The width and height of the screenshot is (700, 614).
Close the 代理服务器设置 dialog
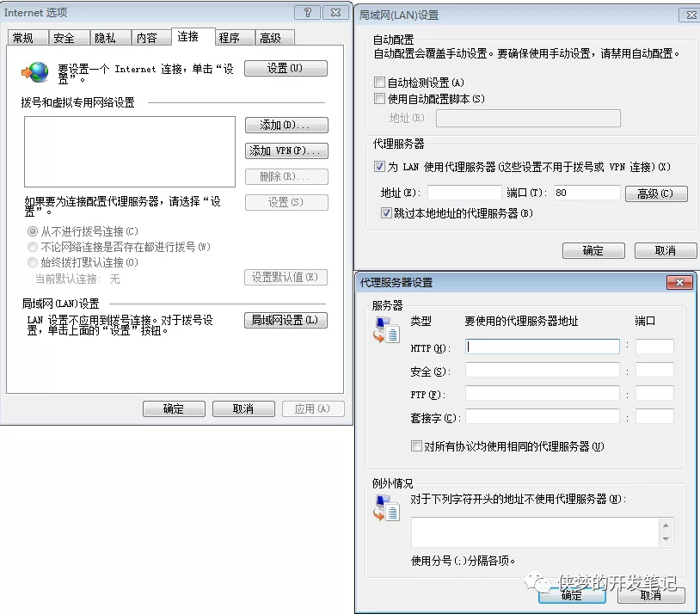coord(679,282)
